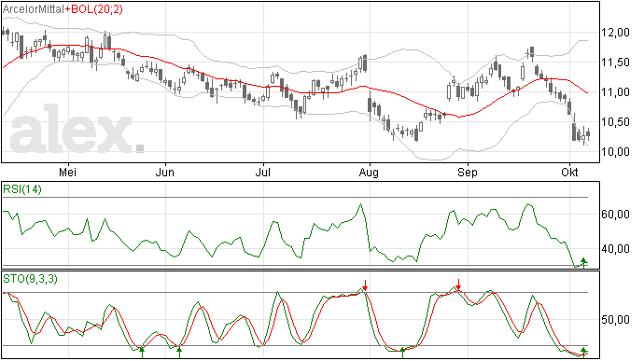The height and width of the screenshot is (361, 644).
Task: Select the Jun month label
Action: 164,172
